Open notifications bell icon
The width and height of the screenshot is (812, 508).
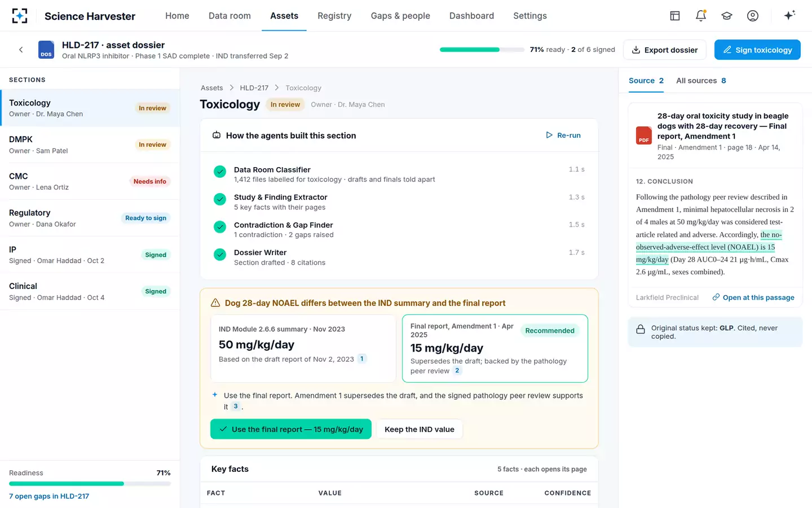(x=701, y=16)
